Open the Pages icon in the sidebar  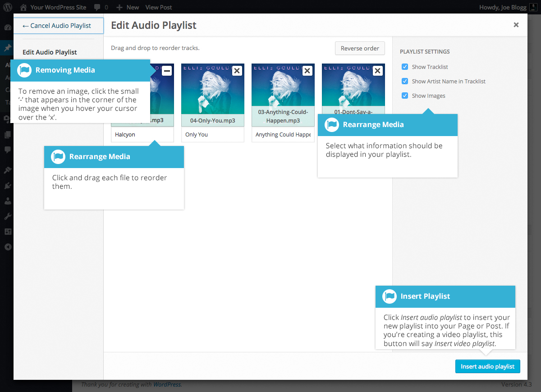coord(8,134)
